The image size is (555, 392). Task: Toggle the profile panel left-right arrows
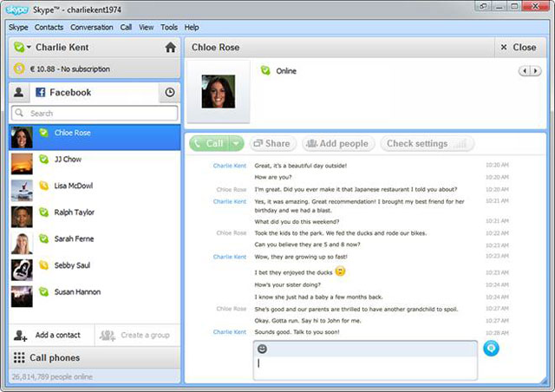pos(529,71)
